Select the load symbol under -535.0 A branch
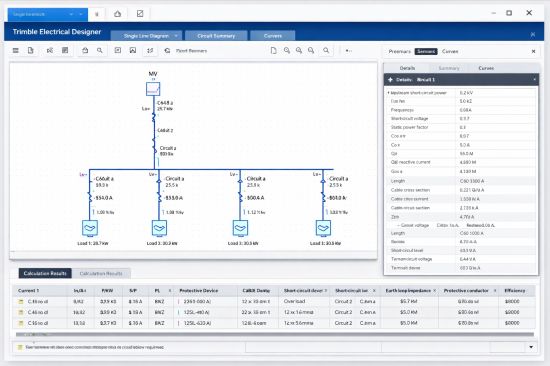Screen dimensions: 550x366 click(159, 228)
